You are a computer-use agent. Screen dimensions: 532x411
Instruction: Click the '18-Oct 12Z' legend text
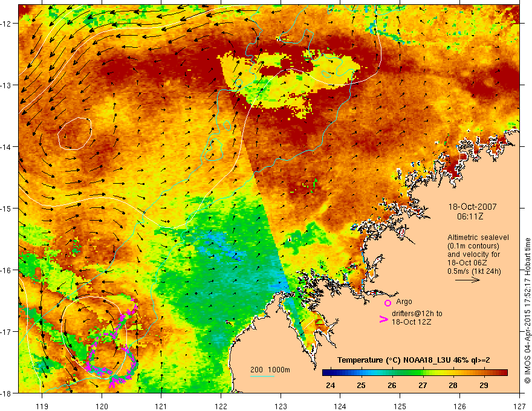coord(411,322)
